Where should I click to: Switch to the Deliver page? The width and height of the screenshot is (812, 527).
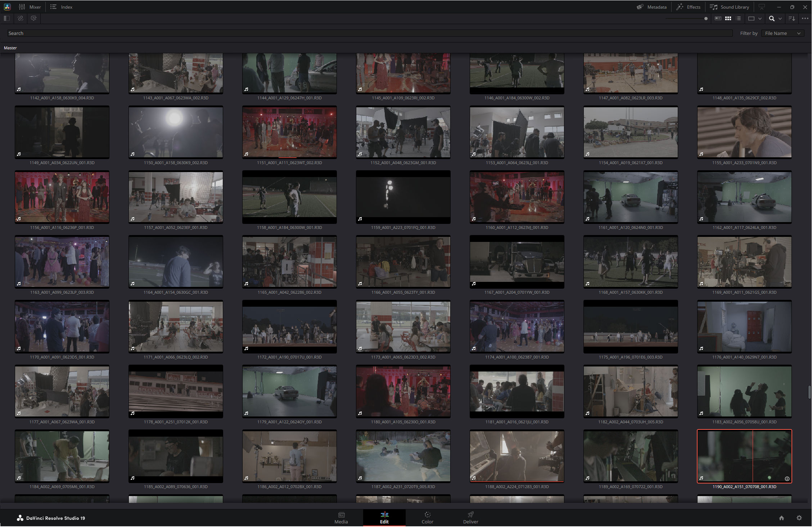tap(471, 518)
